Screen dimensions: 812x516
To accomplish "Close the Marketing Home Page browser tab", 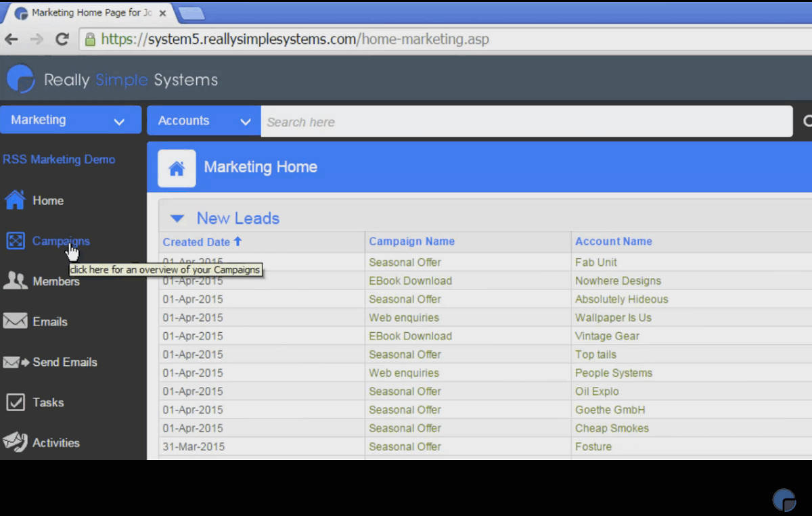I will pyautogui.click(x=162, y=13).
